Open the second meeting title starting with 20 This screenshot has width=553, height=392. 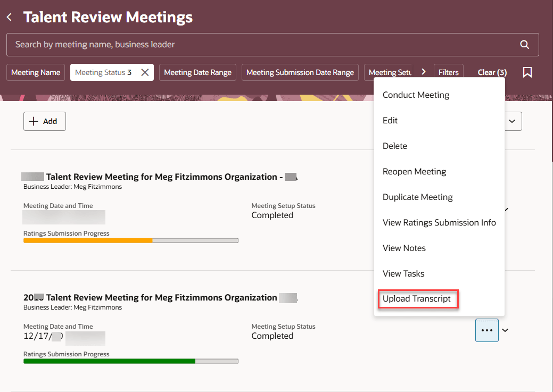[x=160, y=297]
